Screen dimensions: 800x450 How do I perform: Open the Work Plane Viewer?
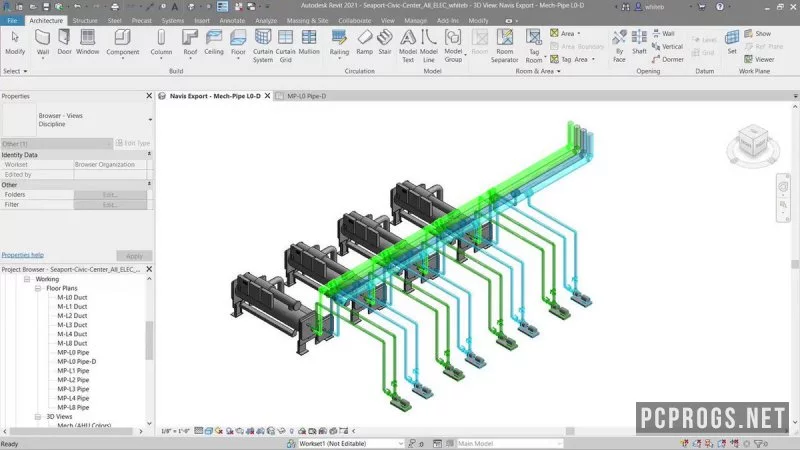[x=759, y=59]
